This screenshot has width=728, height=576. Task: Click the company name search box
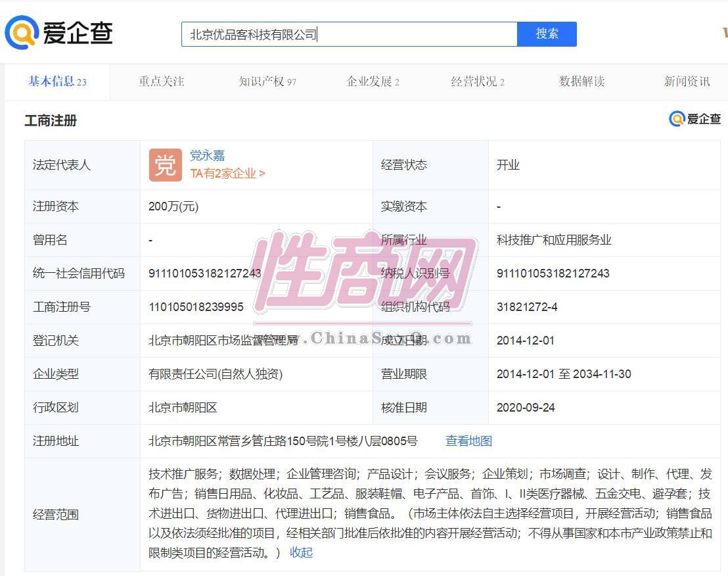coord(349,34)
